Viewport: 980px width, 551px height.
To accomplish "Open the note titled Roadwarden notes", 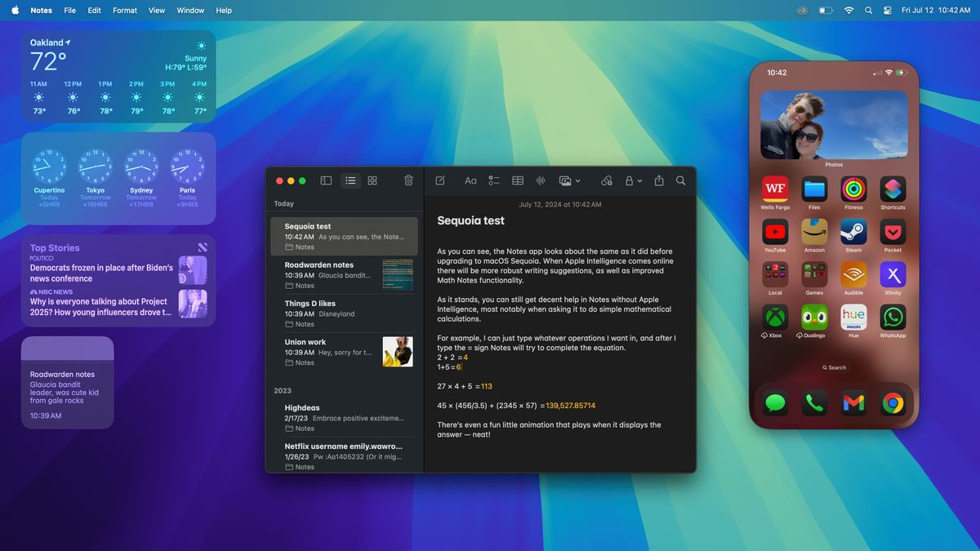I will pos(335,269).
